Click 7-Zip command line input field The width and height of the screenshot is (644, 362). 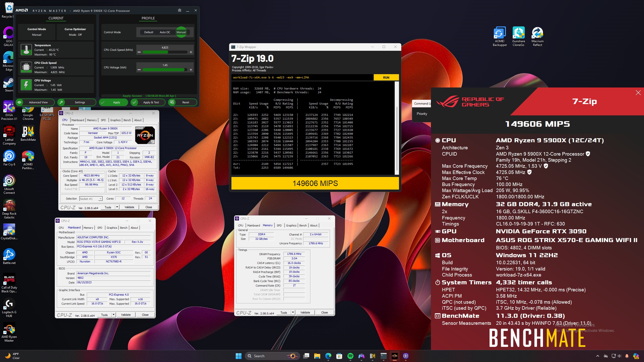point(302,77)
